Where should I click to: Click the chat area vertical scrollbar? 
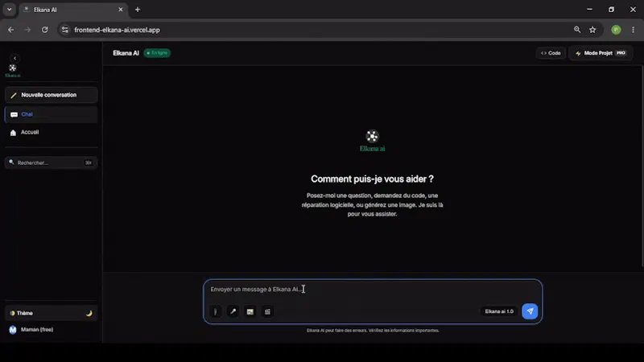coord(642,167)
